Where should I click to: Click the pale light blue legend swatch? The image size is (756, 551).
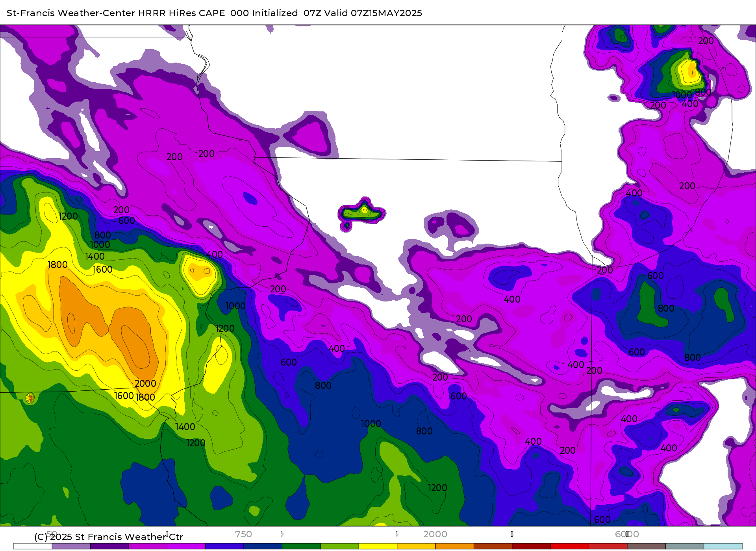pyautogui.click(x=723, y=546)
